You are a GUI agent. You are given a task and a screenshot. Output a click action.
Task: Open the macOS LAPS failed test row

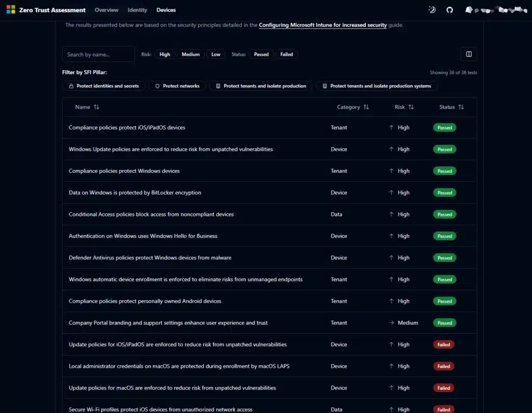click(179, 366)
